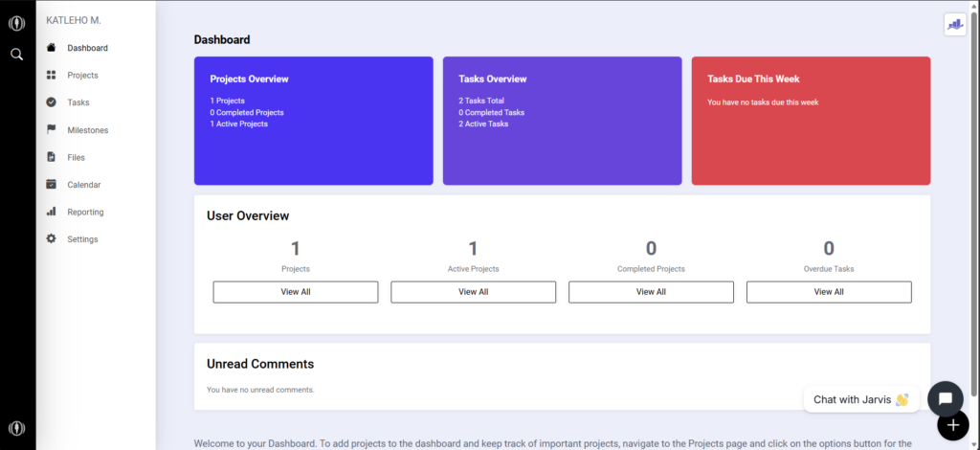Click View All under Active Projects

tap(473, 292)
